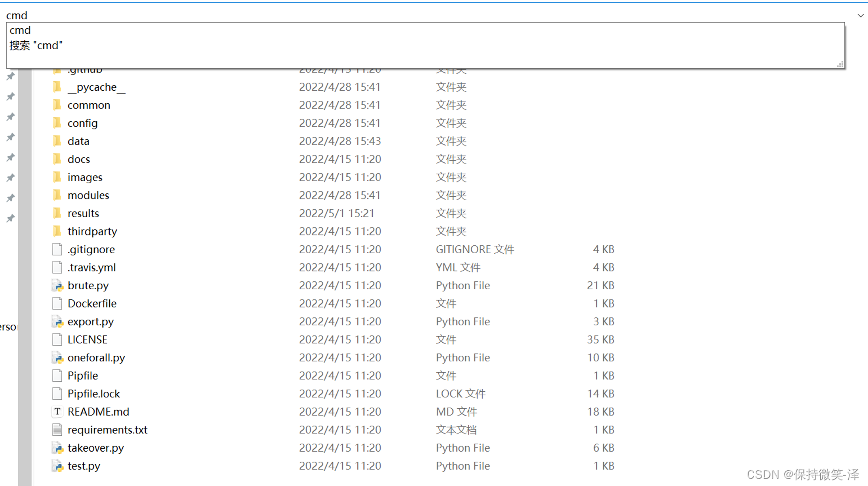Select the data folder icon
Viewport: 868px width, 486px height.
coord(57,141)
